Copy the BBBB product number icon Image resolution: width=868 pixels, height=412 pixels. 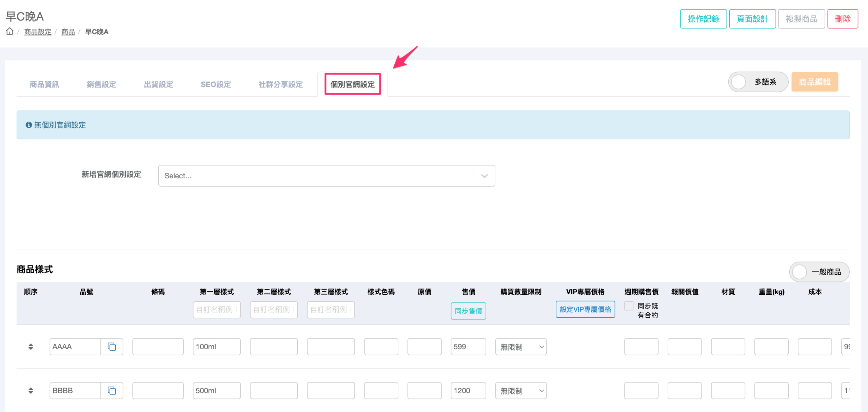pyautogui.click(x=112, y=391)
